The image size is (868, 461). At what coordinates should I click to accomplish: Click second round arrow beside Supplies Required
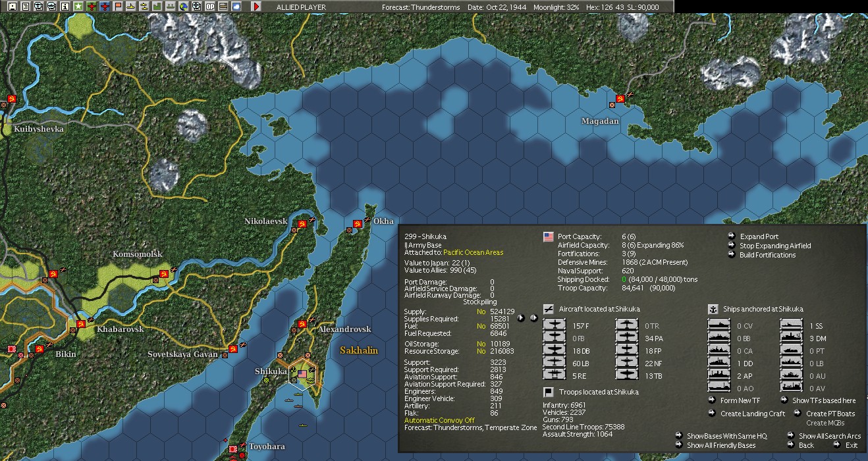534,318
